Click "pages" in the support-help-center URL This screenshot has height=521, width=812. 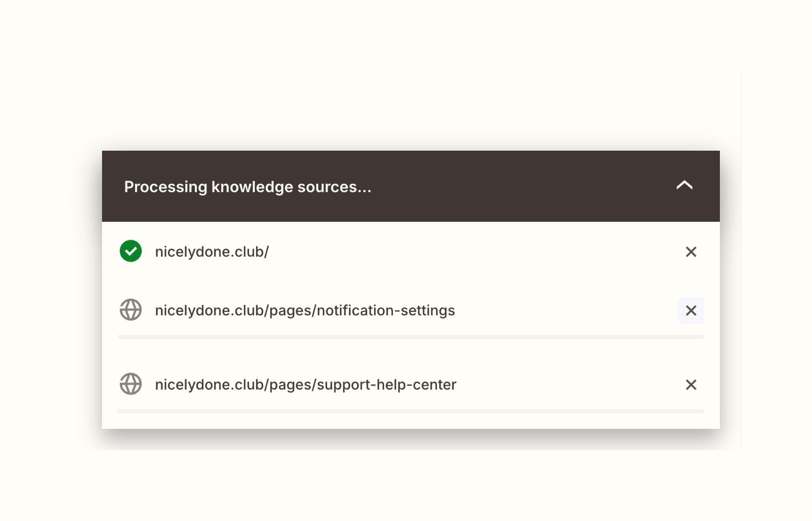pyautogui.click(x=290, y=385)
